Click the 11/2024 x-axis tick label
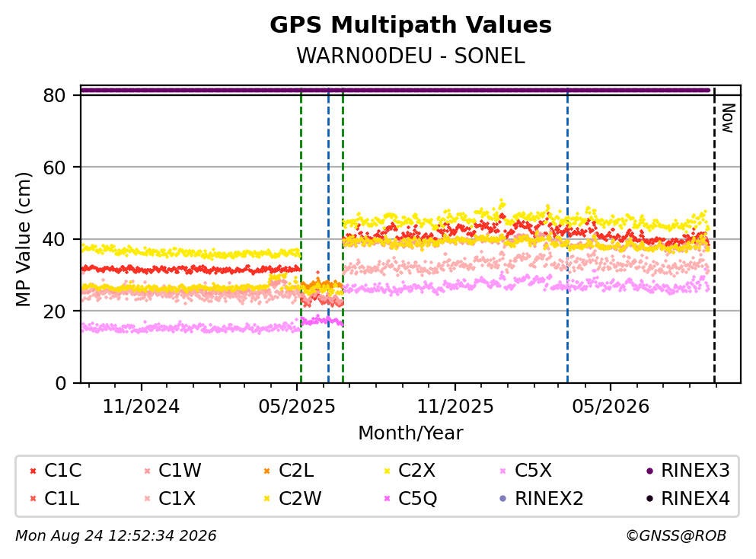 141,407
